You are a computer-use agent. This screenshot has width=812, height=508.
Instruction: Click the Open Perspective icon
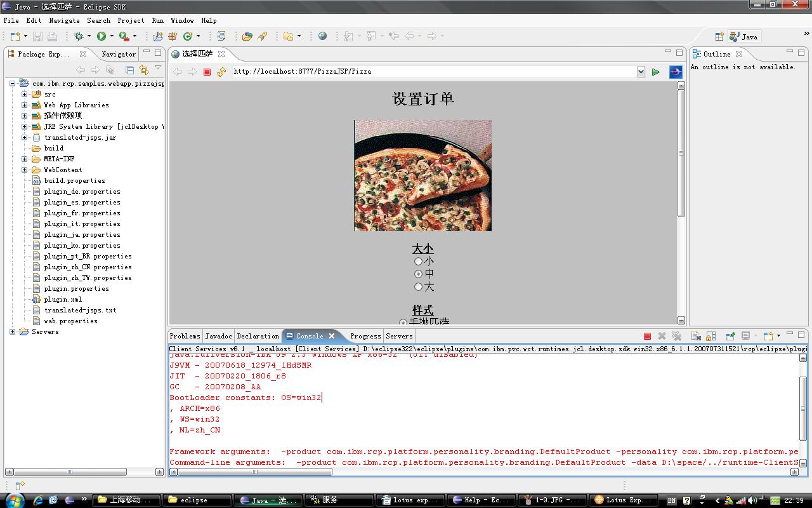pos(719,37)
